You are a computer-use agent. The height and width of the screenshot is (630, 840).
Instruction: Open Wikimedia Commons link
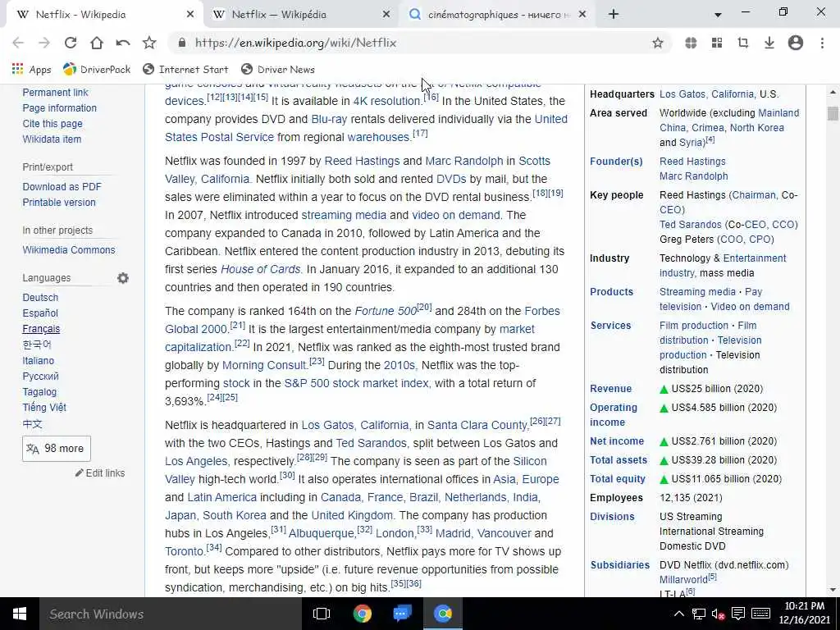pos(69,249)
